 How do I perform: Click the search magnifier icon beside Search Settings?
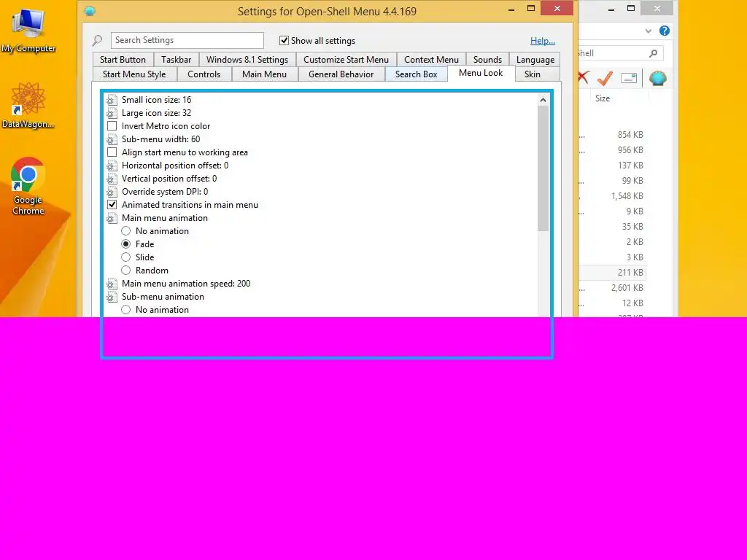click(x=97, y=41)
